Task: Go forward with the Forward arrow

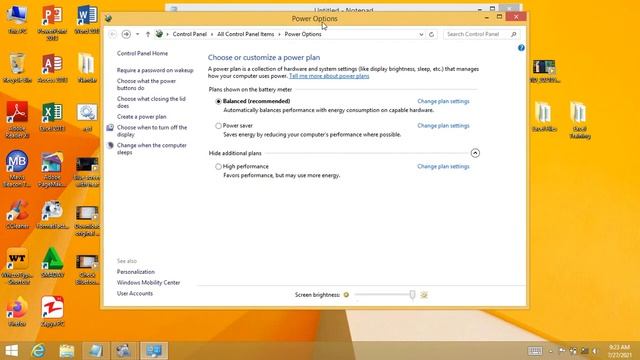Action: 126,34
